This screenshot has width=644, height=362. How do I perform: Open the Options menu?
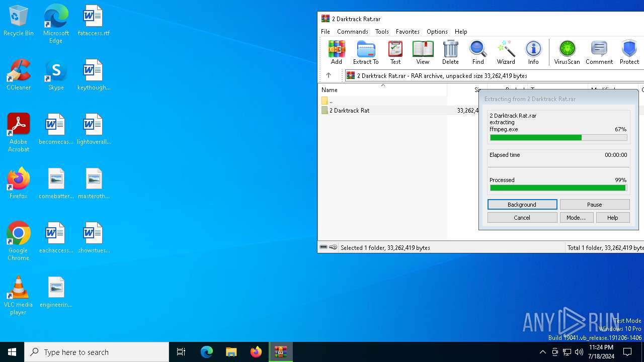[437, 31]
